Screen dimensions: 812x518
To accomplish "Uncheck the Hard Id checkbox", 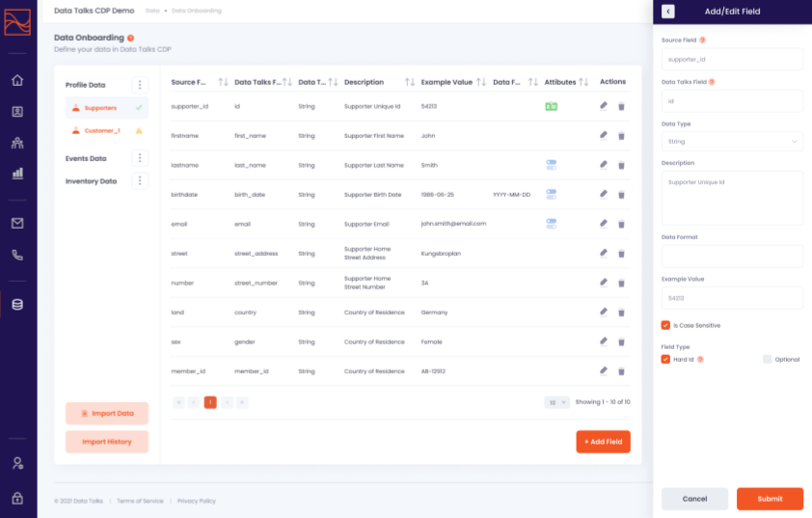I will click(665, 360).
